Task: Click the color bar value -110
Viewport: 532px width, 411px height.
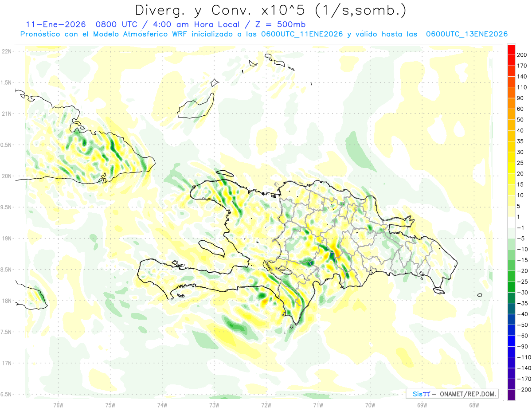Action: tap(523, 357)
